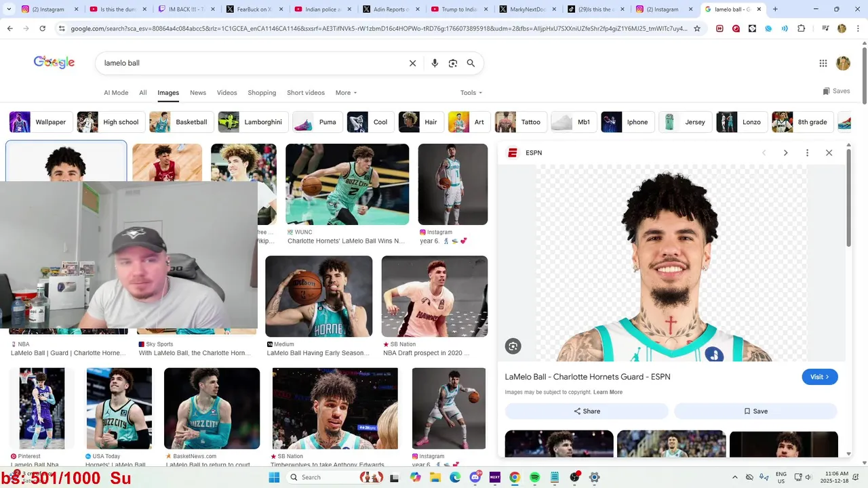The height and width of the screenshot is (488, 868).
Task: Open Chrome three-dot menu
Action: [x=858, y=28]
